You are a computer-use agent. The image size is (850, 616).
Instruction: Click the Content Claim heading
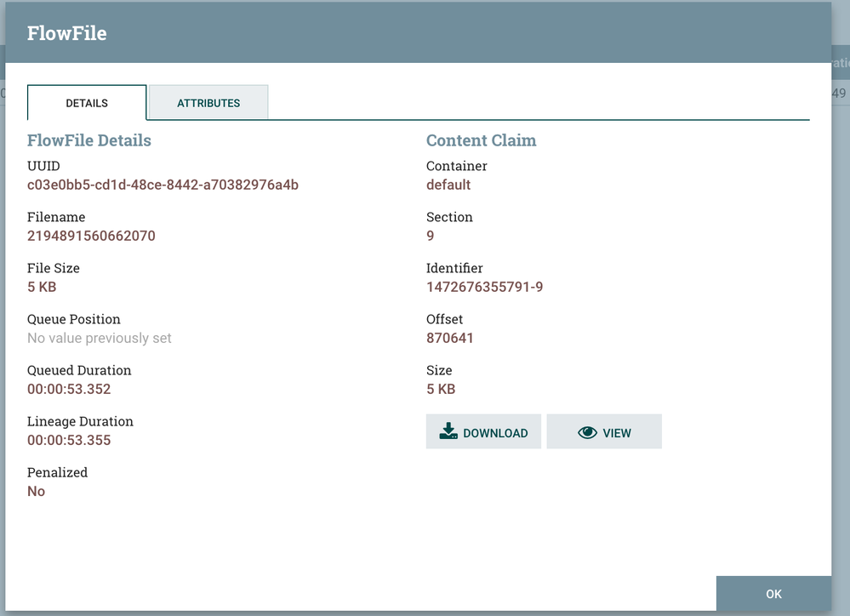(481, 140)
